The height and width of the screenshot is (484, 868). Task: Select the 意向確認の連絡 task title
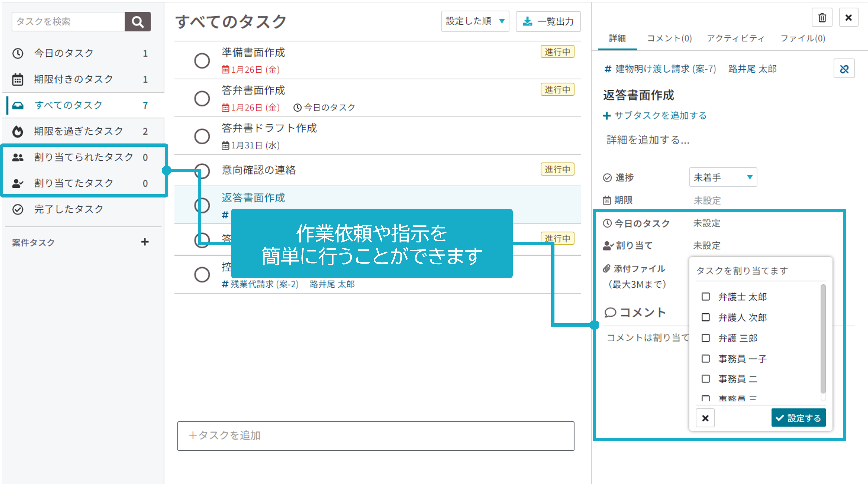[258, 170]
